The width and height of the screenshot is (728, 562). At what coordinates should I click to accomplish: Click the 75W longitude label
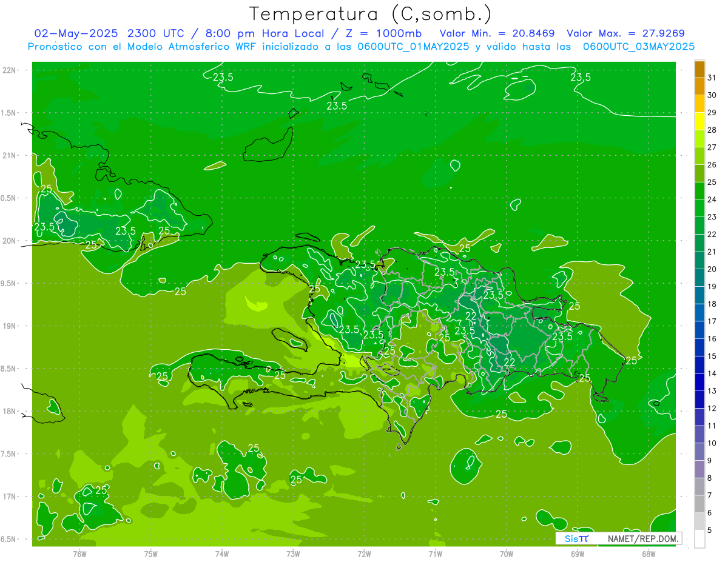click(151, 554)
